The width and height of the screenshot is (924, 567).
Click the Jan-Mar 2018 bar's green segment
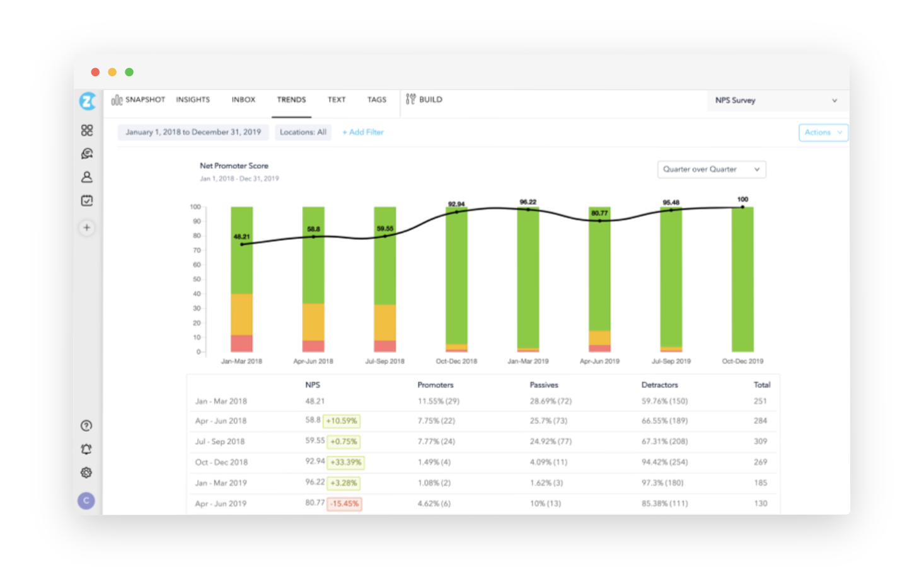[242, 250]
